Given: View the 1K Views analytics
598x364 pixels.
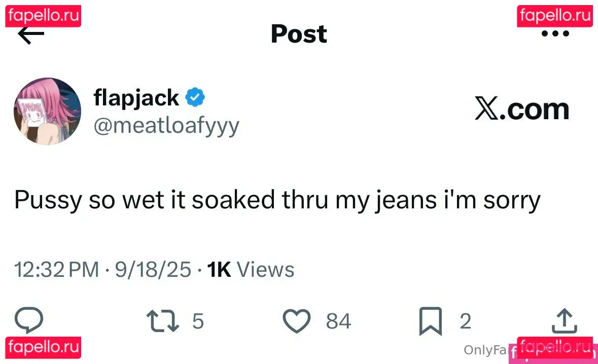Looking at the screenshot, I should [251, 270].
